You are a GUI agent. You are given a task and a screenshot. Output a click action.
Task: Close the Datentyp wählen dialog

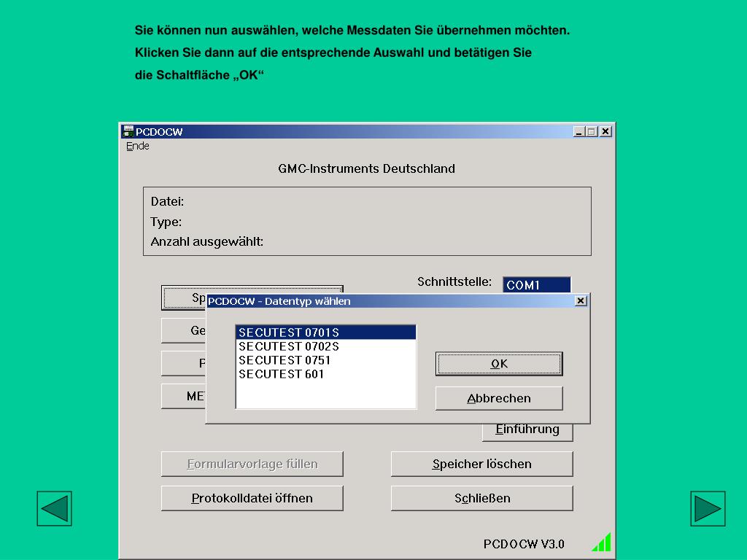pos(580,301)
